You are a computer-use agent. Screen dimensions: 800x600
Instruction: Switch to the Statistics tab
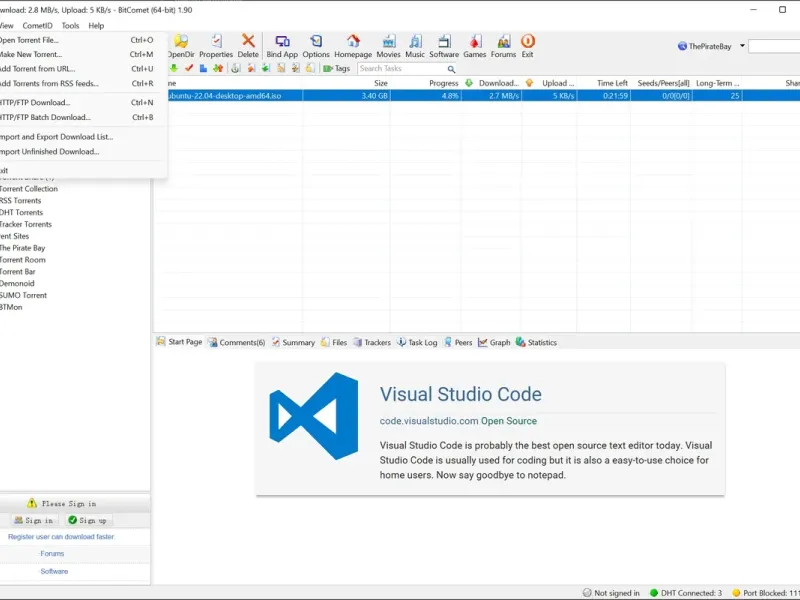click(536, 342)
